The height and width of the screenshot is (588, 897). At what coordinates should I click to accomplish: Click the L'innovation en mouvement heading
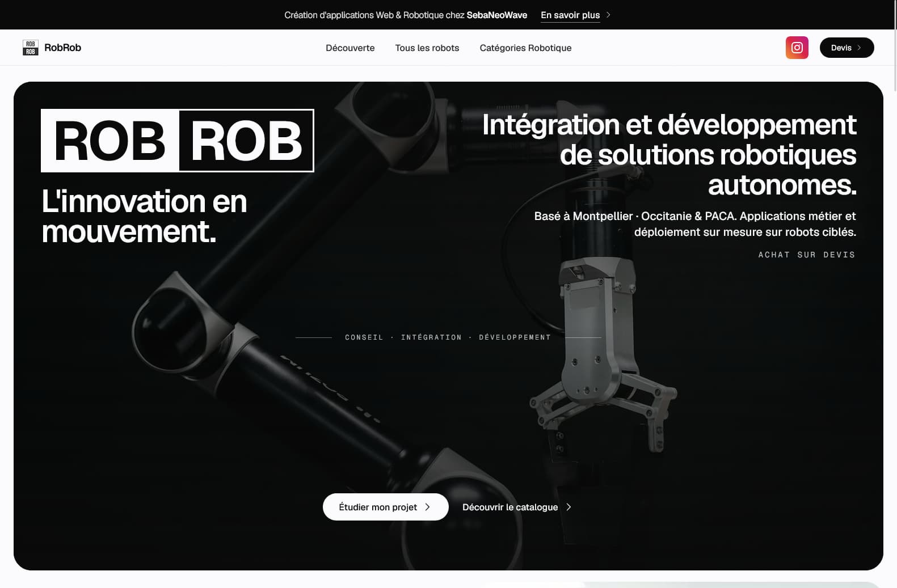click(x=144, y=216)
